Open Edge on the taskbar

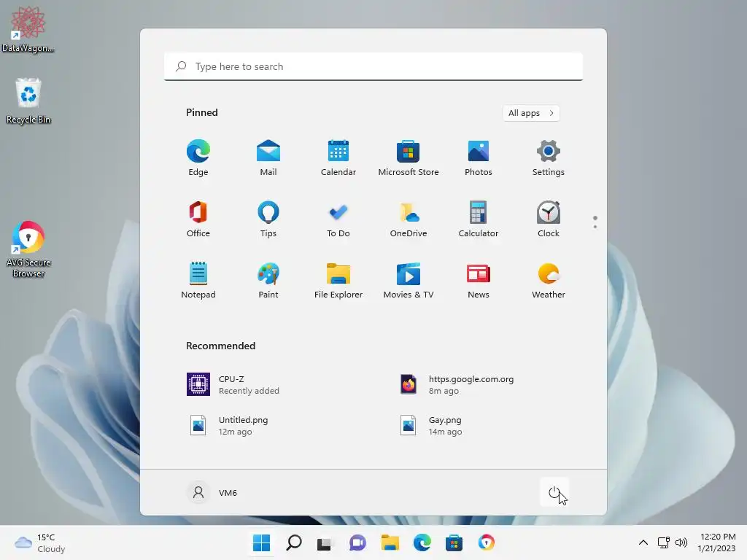pos(422,542)
